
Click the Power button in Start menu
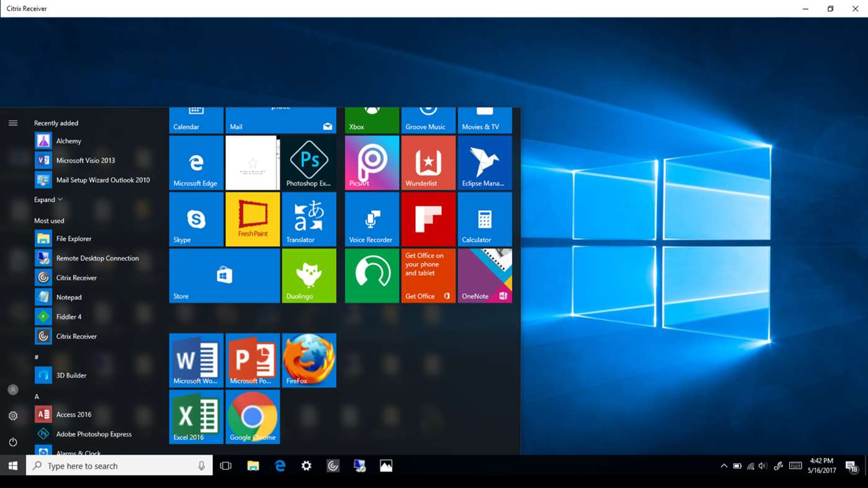coord(12,441)
